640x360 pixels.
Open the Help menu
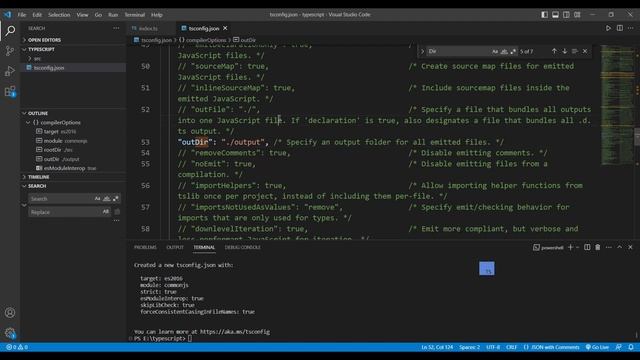(x=157, y=15)
